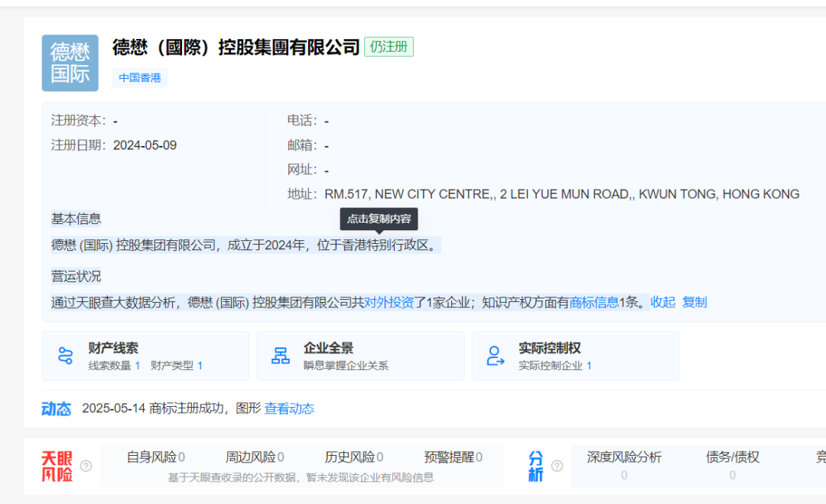Click the 实际控制权 person icon
The image size is (826, 504).
[x=496, y=356]
